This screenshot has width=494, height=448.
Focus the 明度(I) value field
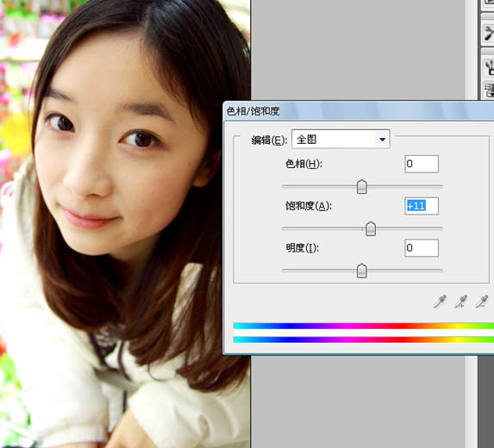click(x=422, y=248)
